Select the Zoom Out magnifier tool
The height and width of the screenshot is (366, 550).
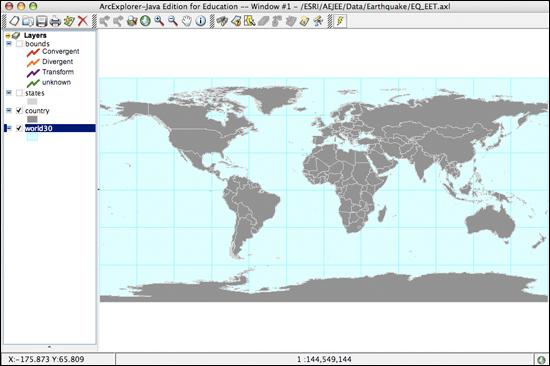pyautogui.click(x=173, y=21)
